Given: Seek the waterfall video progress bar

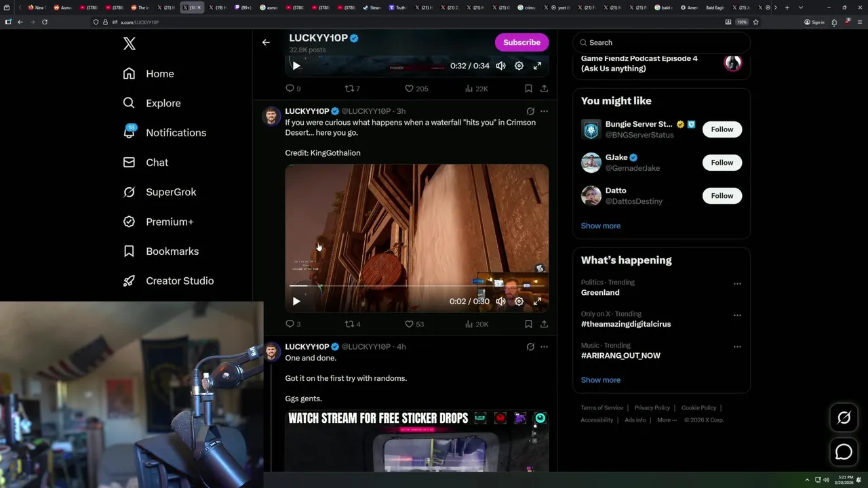Looking at the screenshot, I should click(416, 286).
